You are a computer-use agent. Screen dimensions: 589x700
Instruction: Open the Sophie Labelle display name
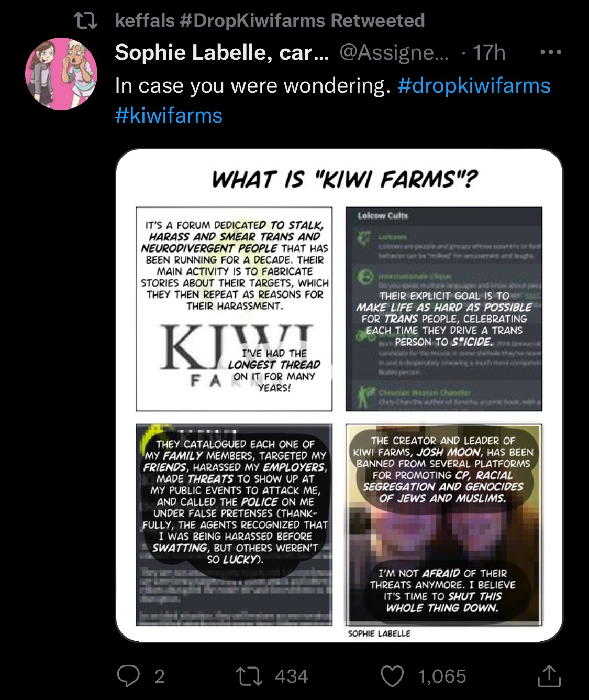(221, 52)
